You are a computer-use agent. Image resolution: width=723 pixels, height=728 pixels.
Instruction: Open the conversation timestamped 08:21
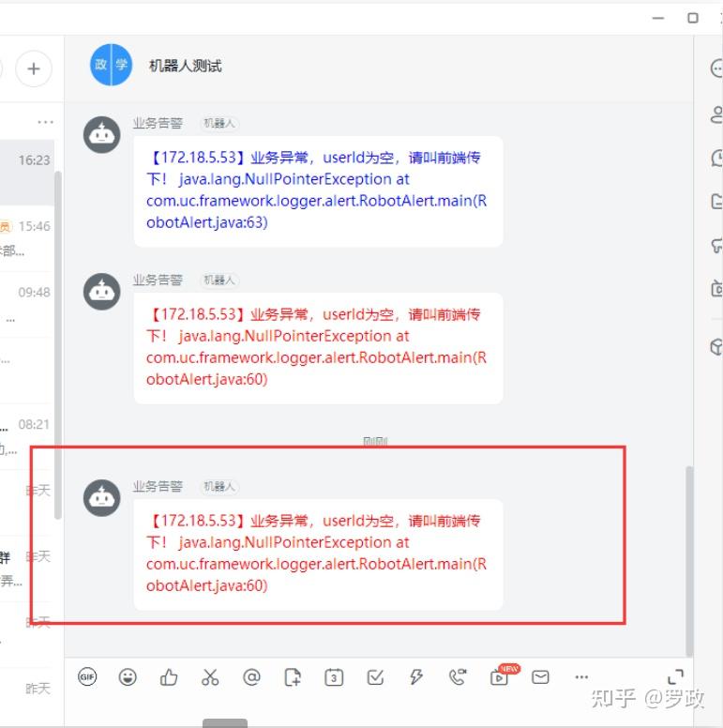pos(27,436)
